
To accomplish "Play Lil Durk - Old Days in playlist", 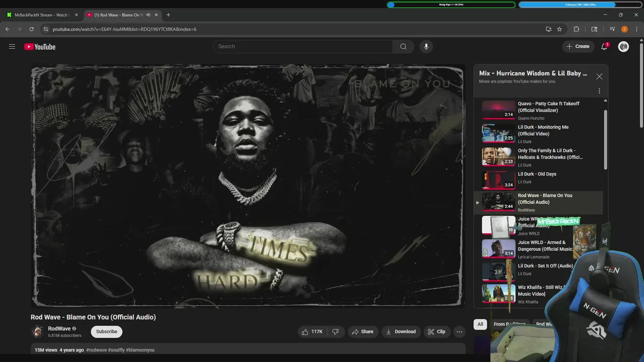I will [x=538, y=179].
